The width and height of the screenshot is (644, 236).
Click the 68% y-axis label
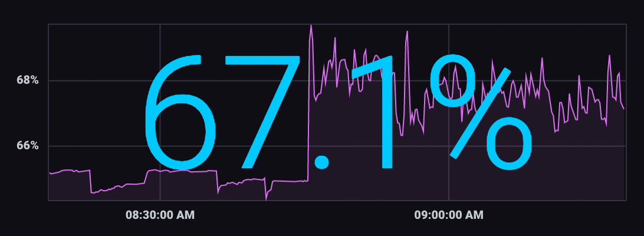[x=27, y=80]
